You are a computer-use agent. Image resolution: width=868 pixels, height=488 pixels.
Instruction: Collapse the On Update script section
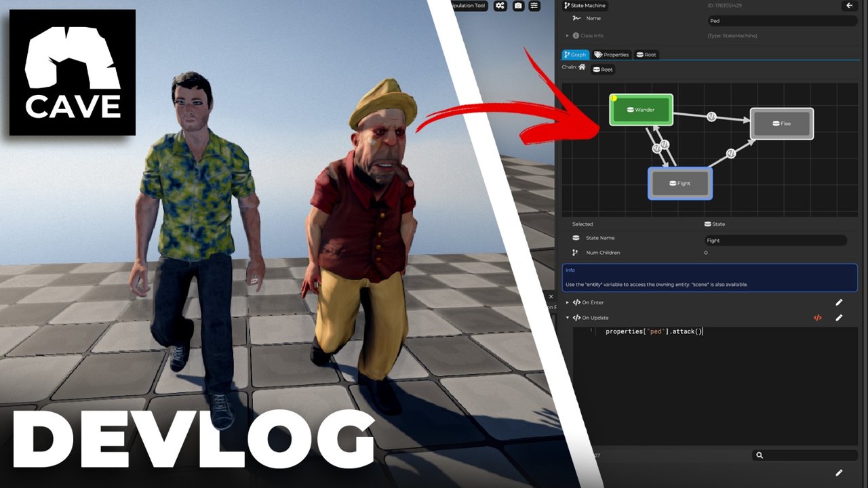click(x=568, y=317)
